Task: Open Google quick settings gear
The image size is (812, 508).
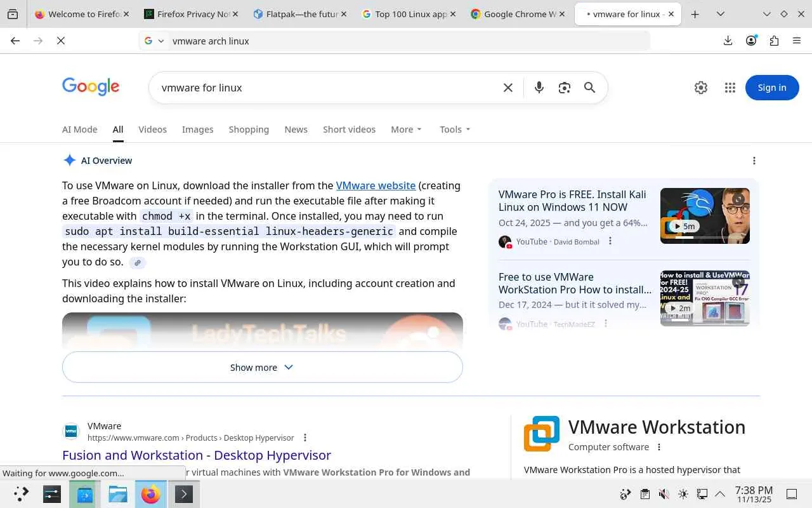Action: tap(700, 88)
